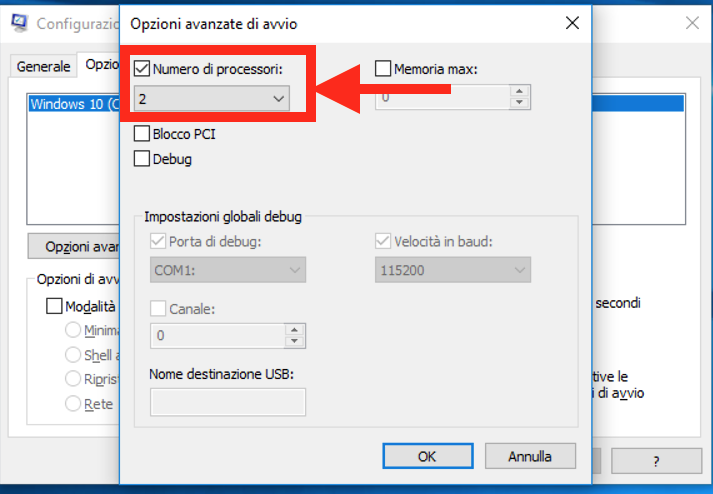The width and height of the screenshot is (713, 494).
Task: Click the Annulla button
Action: point(530,456)
